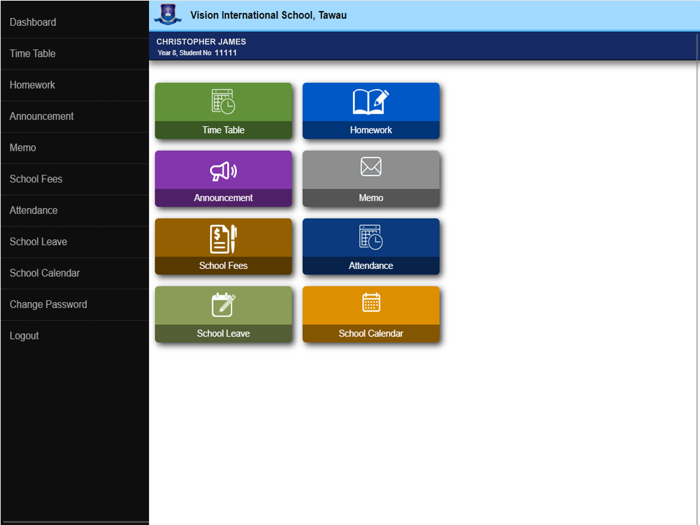Click the Attendance calendar-clock icon
This screenshot has height=525, width=700.
point(371,237)
